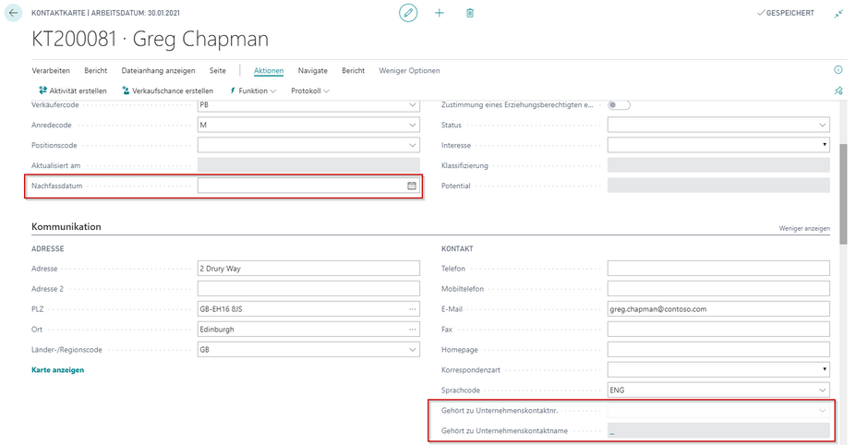Open the Länder-/Regionscode dropdown
Image resolution: width=868 pixels, height=445 pixels.
pyautogui.click(x=412, y=350)
